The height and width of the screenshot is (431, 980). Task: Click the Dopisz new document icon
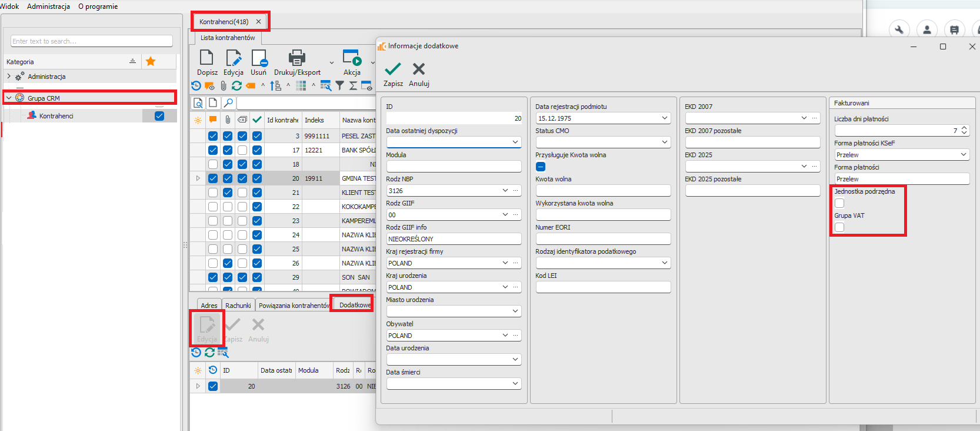[x=206, y=58]
